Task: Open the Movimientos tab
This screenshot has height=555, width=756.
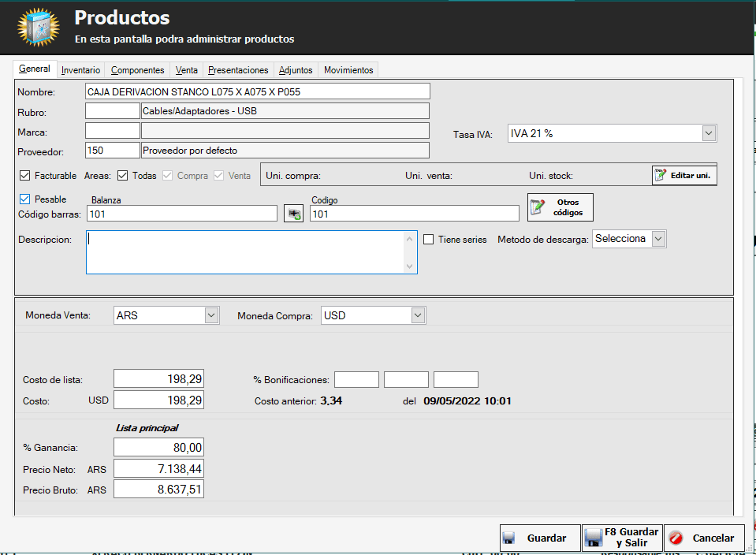Action: coord(348,70)
